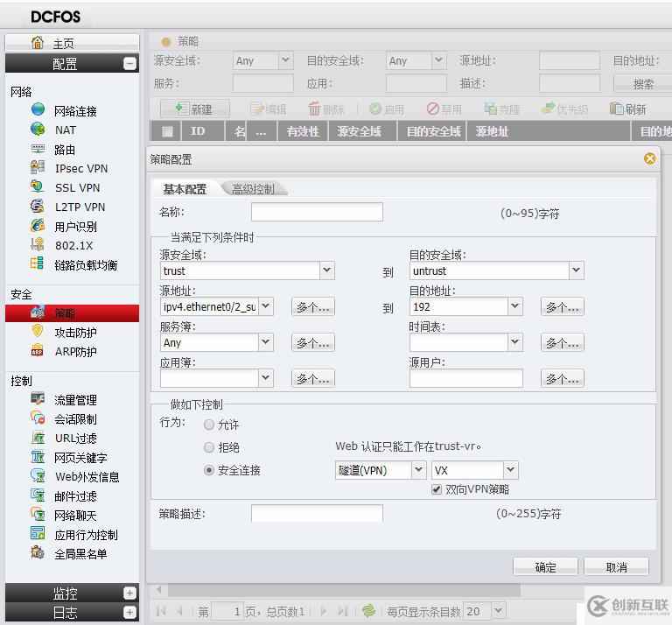This screenshot has height=625, width=672.
Task: Expand the 监控 section
Action: tap(129, 593)
